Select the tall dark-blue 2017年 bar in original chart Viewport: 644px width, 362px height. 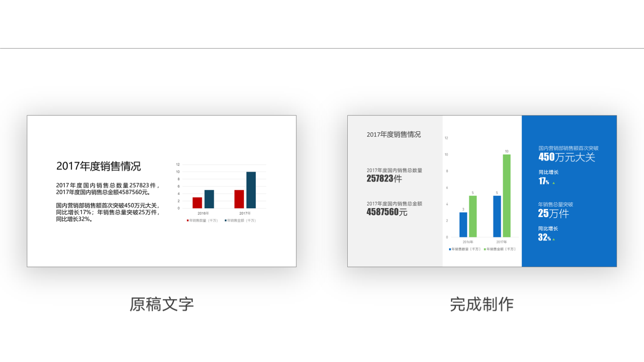point(251,190)
